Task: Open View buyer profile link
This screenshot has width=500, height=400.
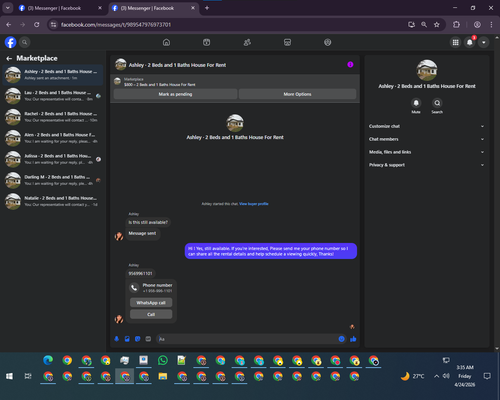Action: point(254,204)
